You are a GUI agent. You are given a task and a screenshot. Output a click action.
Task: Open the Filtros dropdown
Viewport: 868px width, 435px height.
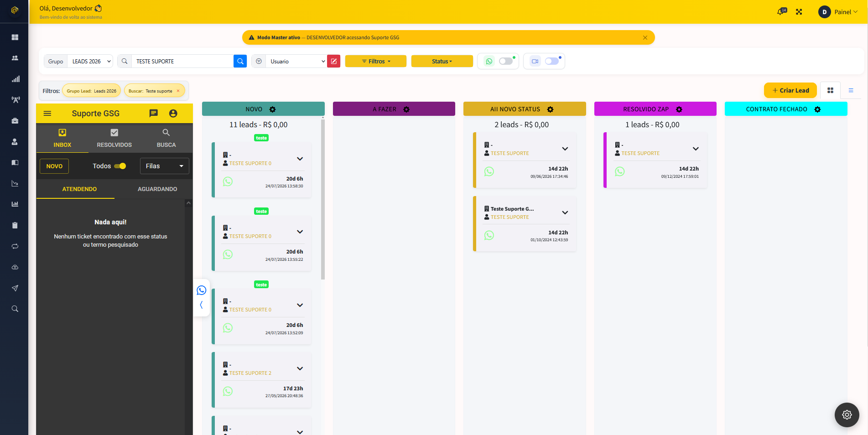pyautogui.click(x=376, y=61)
